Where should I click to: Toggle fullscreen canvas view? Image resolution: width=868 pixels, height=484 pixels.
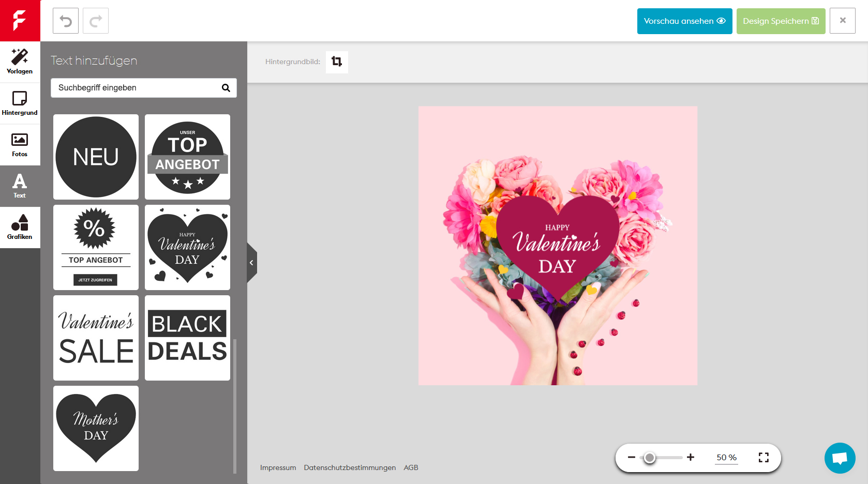pos(764,457)
